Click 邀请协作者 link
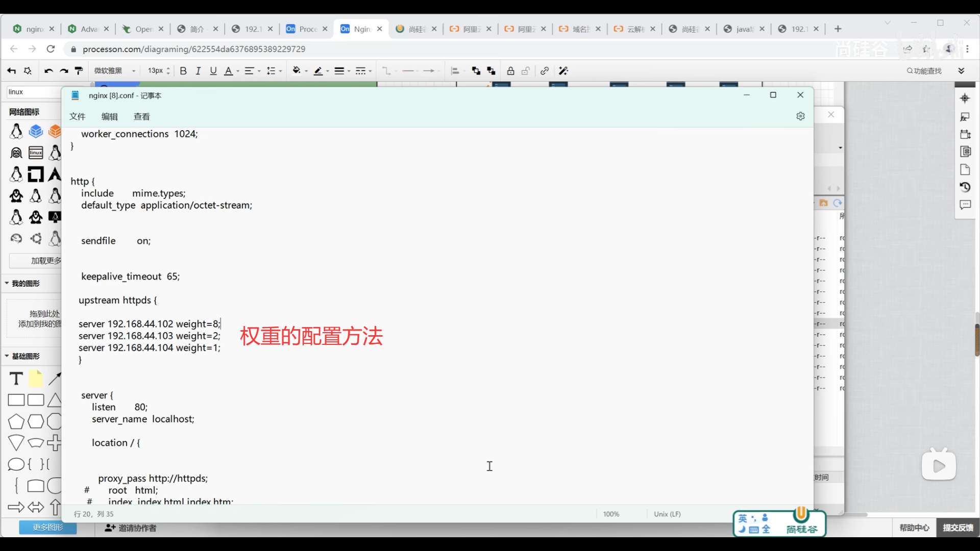980x551 pixels. (131, 528)
